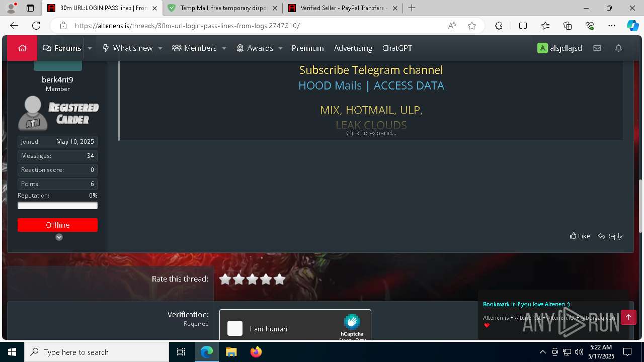Open volume control in tray
This screenshot has height=362, width=644.
579,352
